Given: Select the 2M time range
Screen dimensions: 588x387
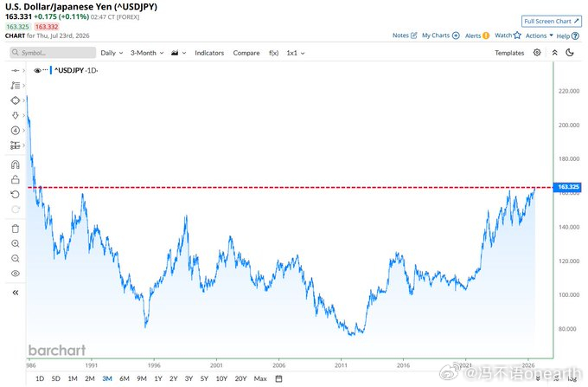Looking at the screenshot, I should coord(90,378).
